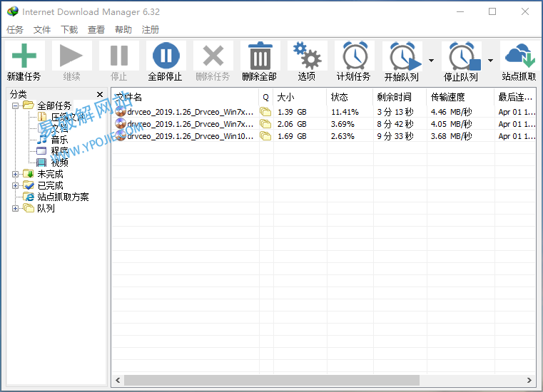The image size is (543, 392).
Task: Click the 停止 pause icon
Action: tap(118, 56)
